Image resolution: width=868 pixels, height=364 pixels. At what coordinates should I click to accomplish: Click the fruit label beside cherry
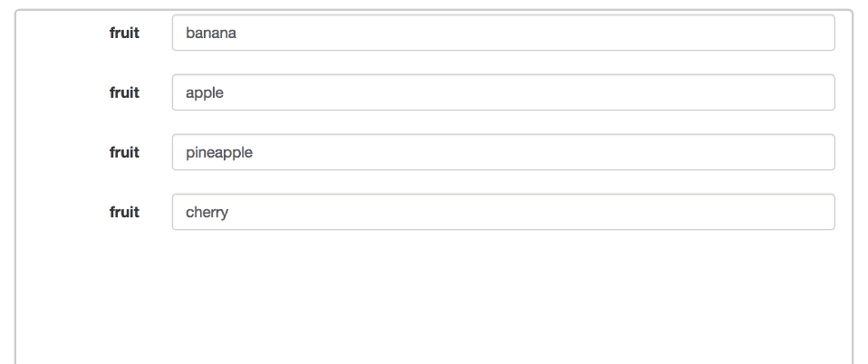coord(124,212)
